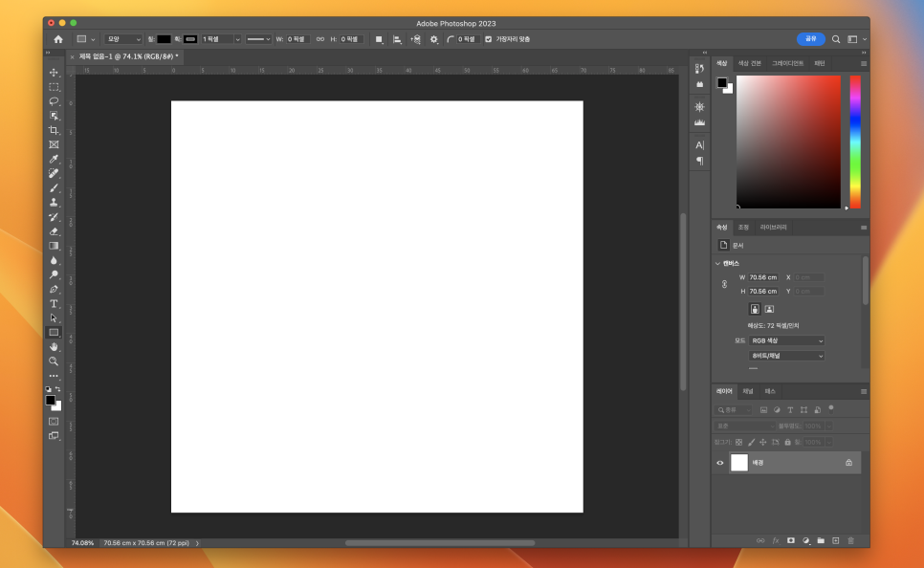Click the search magnifier icon
Viewport: 924px width, 568px height.
836,39
